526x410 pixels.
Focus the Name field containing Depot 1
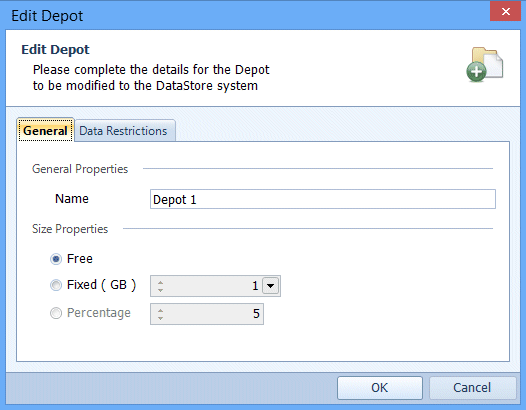pos(323,199)
